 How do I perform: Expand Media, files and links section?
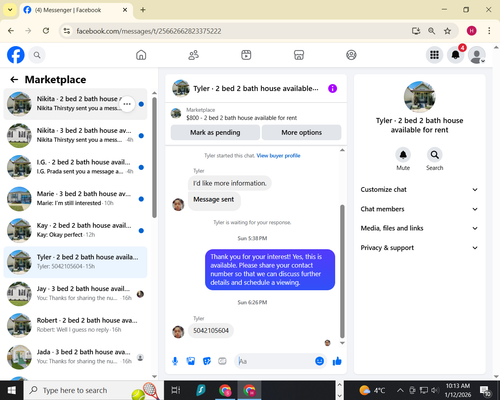419,228
